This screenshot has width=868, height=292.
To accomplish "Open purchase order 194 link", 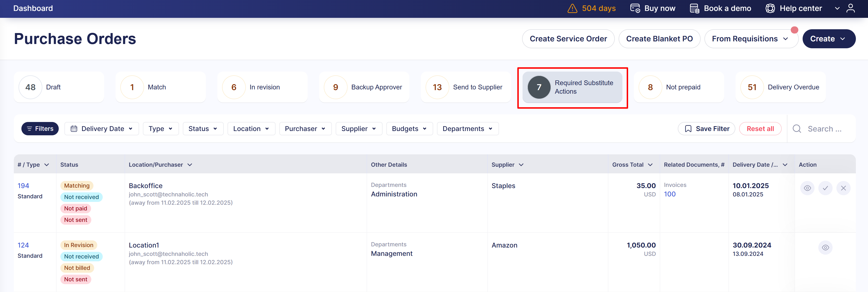I will click(23, 186).
